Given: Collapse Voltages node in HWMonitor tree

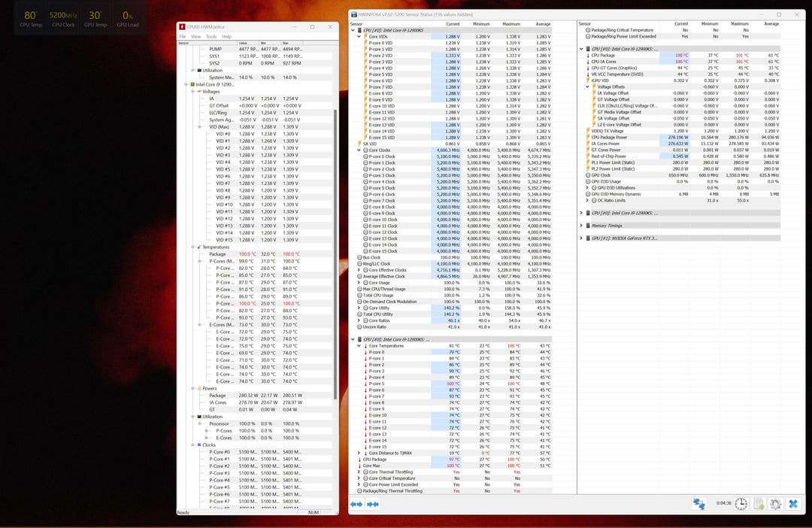Looking at the screenshot, I should pos(192,92).
